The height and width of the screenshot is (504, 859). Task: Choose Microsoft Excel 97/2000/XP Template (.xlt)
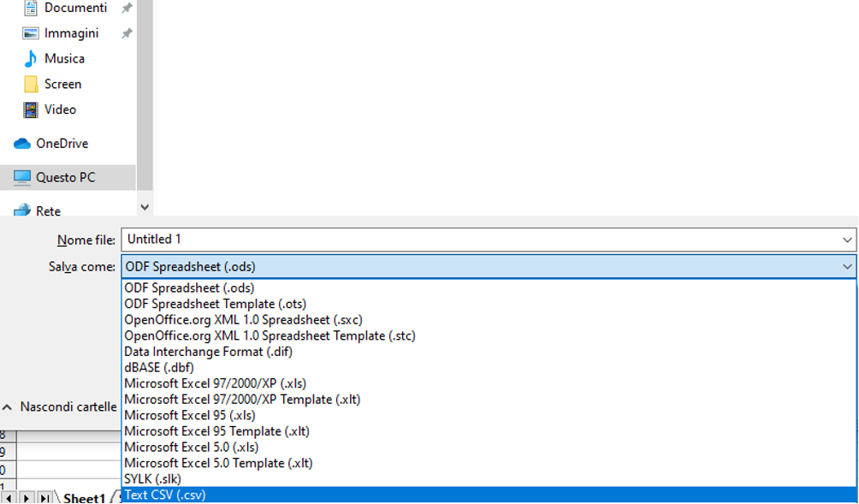coord(489,400)
